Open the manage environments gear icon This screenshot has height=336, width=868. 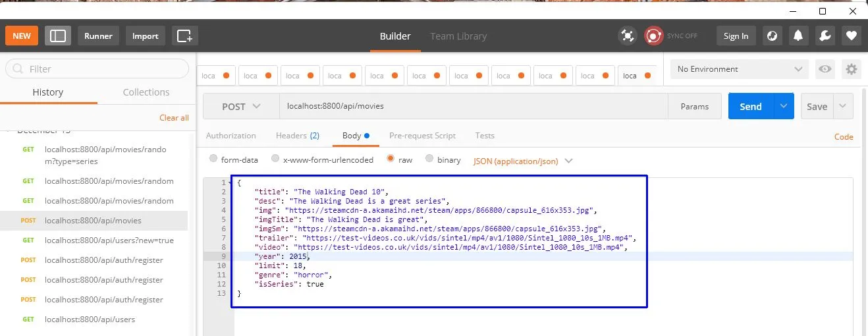(852, 69)
